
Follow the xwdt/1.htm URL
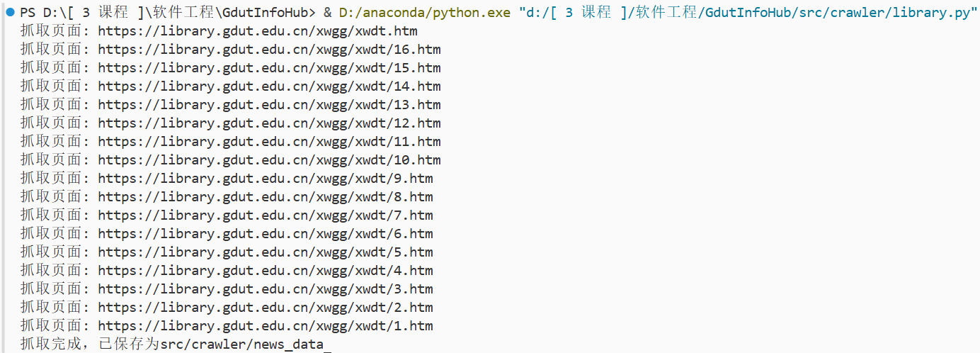coord(265,326)
